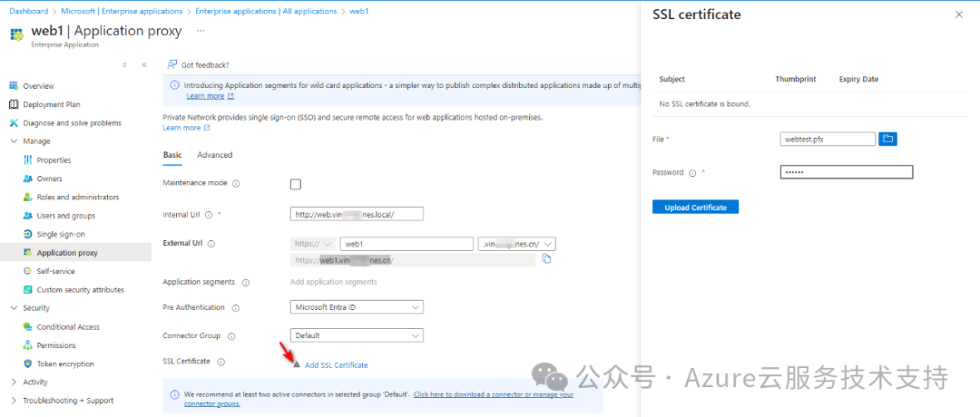Open the Connector Group Default dropdown

click(357, 335)
